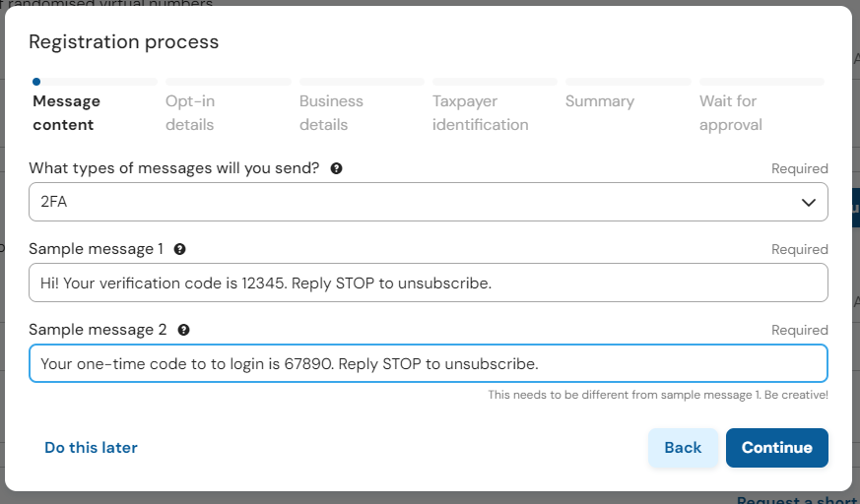Go to the Summary step
The width and height of the screenshot is (860, 504).
click(x=600, y=101)
